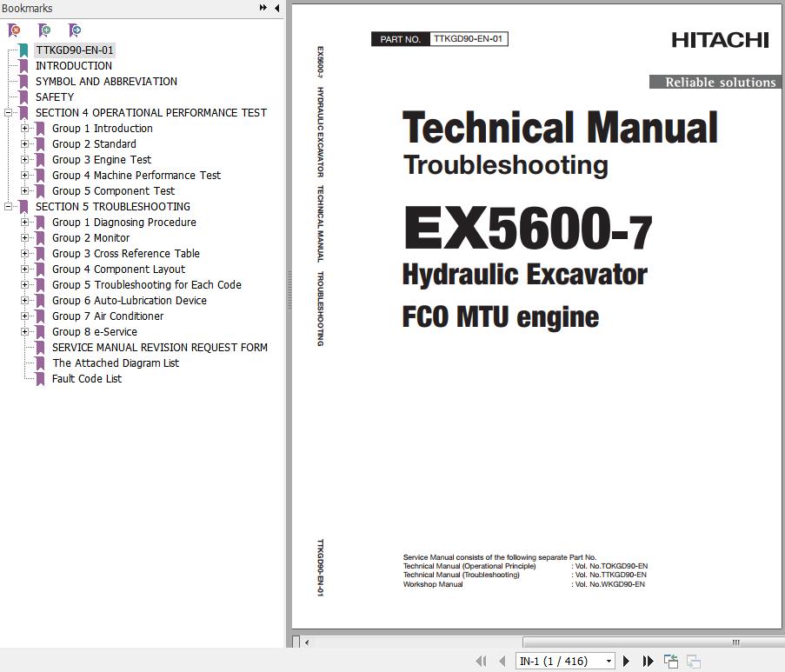Expand Group 5 Troubleshooting for Each Code
The width and height of the screenshot is (785, 672).
pyautogui.click(x=24, y=285)
